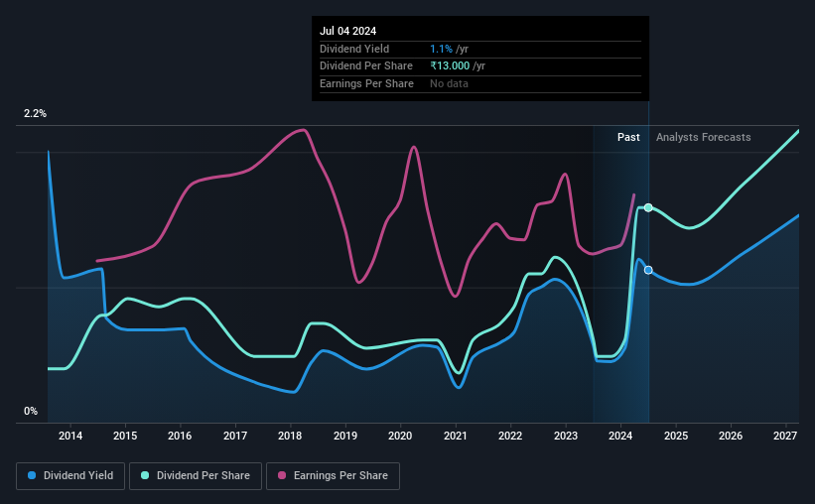Toggle the Dividend Per Share legend series
Screen dimensions: 815x504
pos(196,476)
